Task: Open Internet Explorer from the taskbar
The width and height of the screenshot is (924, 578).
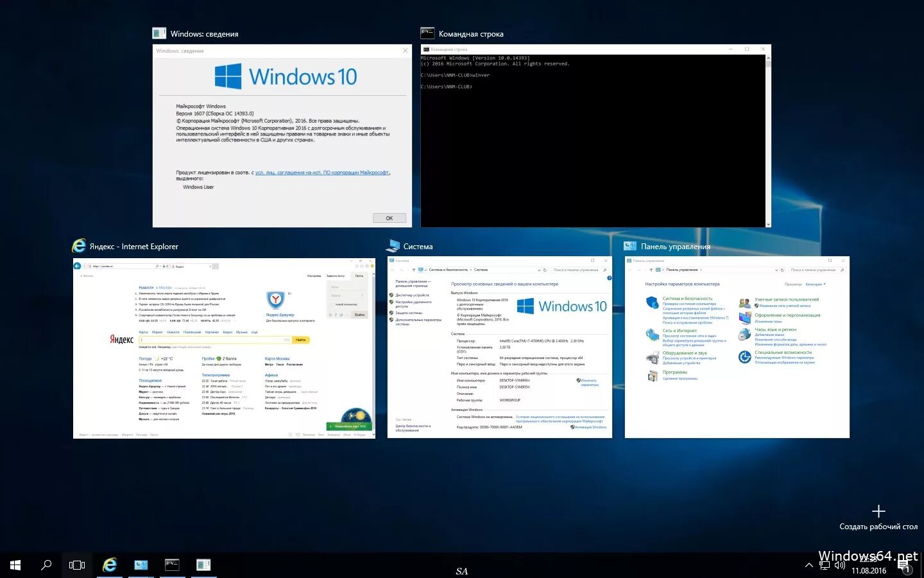Action: [x=110, y=565]
